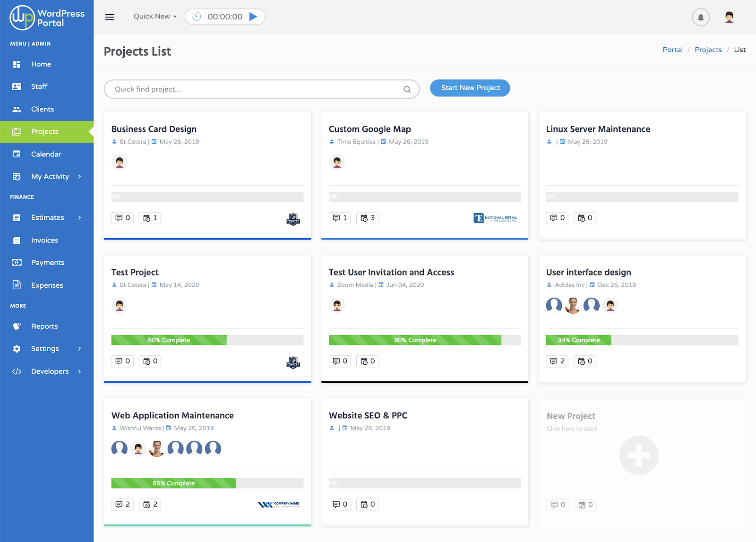The height and width of the screenshot is (542, 756).
Task: Go to Invoices in sidebar
Action: (x=44, y=240)
